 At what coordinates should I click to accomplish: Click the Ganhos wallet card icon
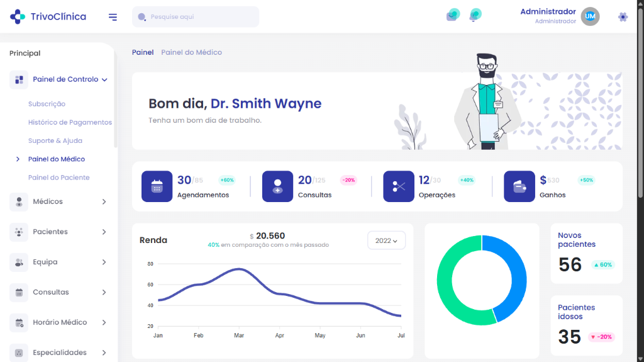[x=519, y=186]
